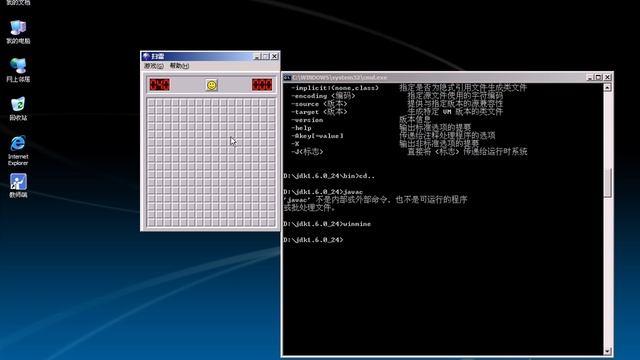This screenshot has height=360, width=640.
Task: Click the Minesweeper cell under the mouse cursor
Action: [231, 142]
